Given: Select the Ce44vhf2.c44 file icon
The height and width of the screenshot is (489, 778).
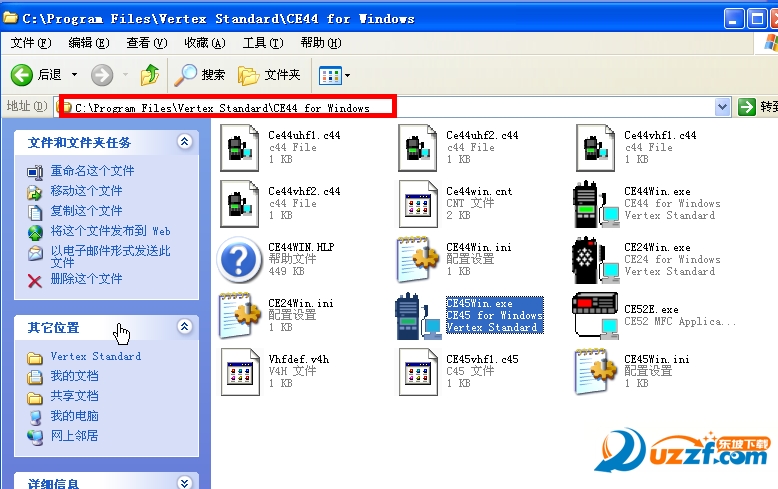Looking at the screenshot, I should [240, 204].
